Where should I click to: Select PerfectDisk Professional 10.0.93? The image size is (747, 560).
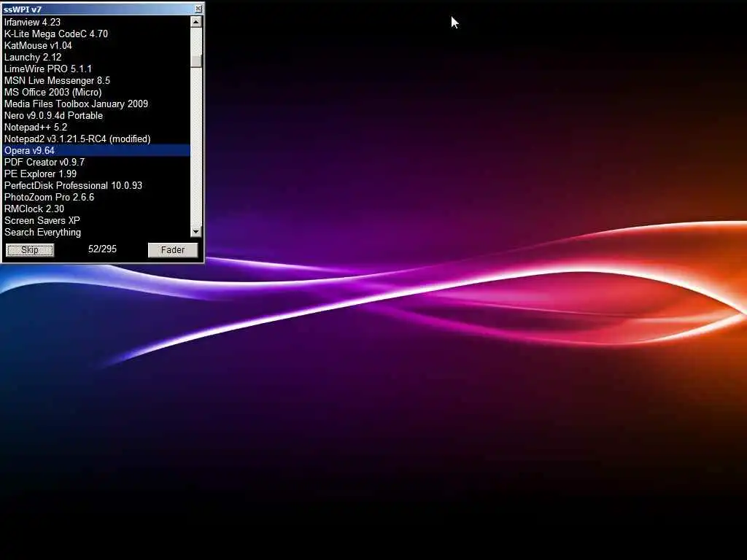97,185
